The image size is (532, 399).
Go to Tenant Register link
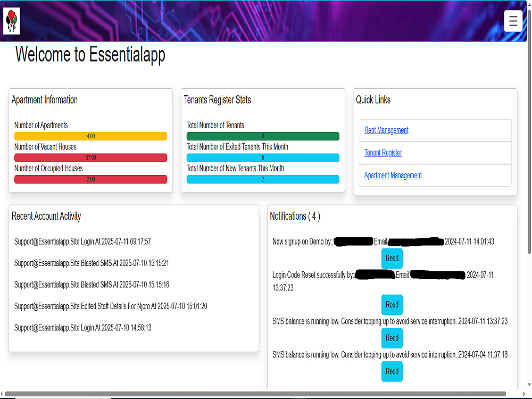click(383, 153)
